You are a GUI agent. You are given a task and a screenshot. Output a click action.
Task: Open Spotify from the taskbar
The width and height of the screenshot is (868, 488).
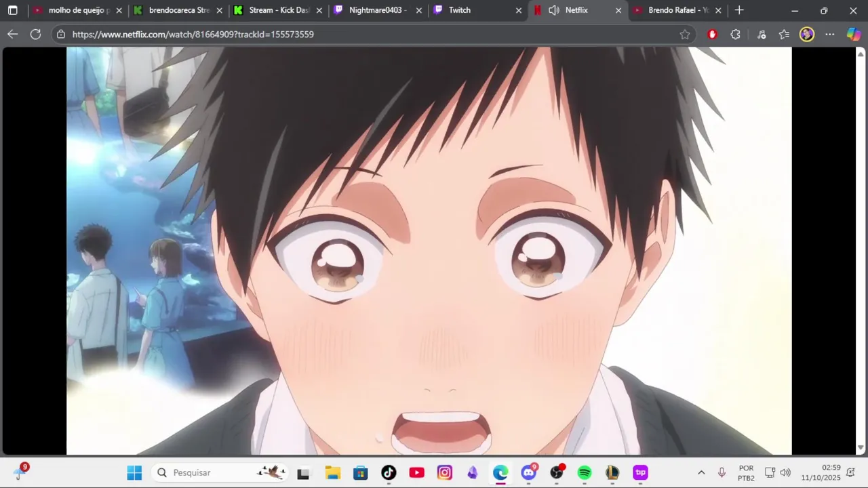coord(585,473)
